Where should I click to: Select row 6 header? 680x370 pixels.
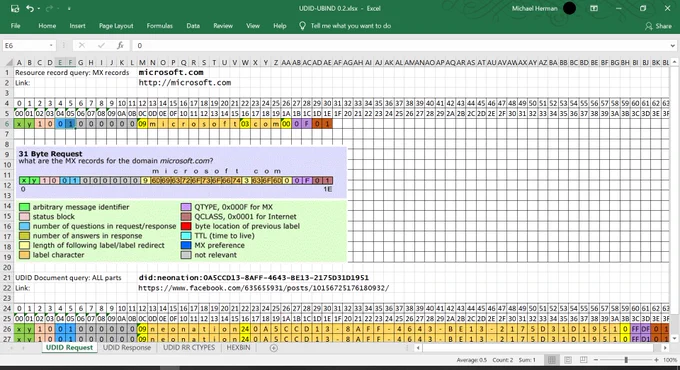tap(7, 124)
